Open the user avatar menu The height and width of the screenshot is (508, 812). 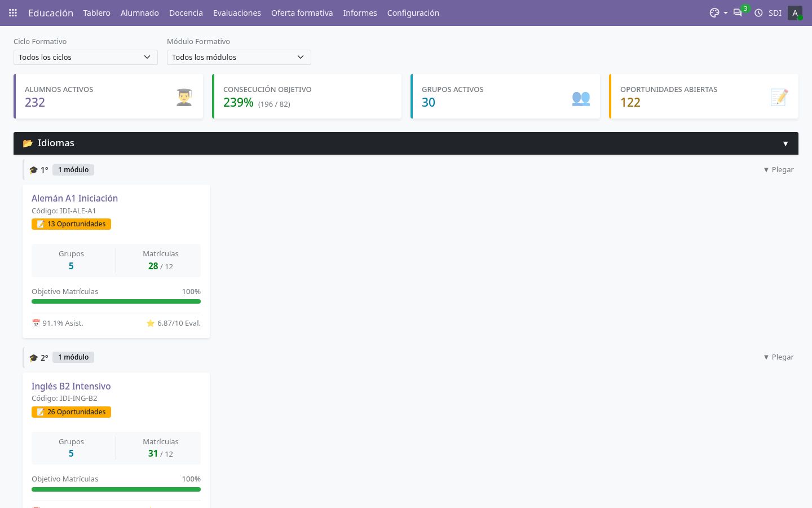click(795, 13)
